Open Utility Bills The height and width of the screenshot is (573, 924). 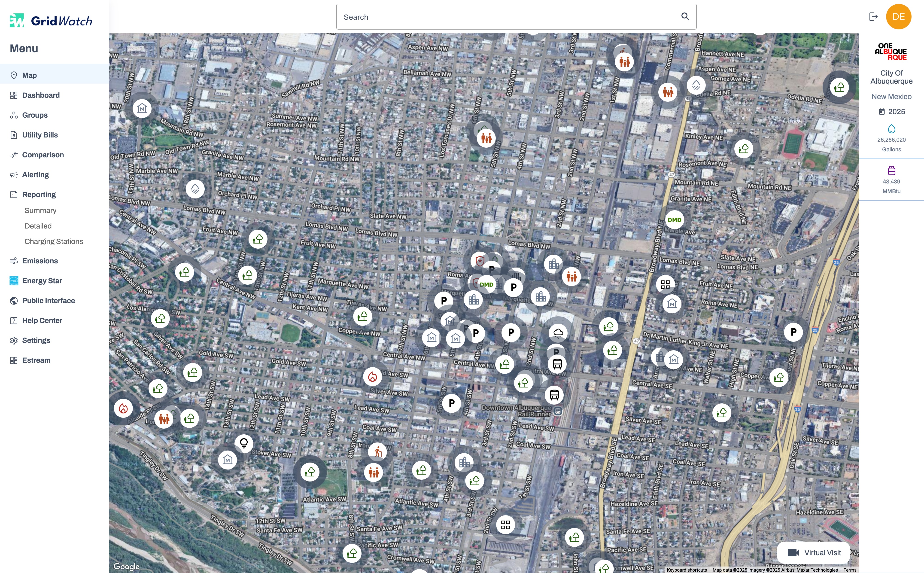[55, 135]
